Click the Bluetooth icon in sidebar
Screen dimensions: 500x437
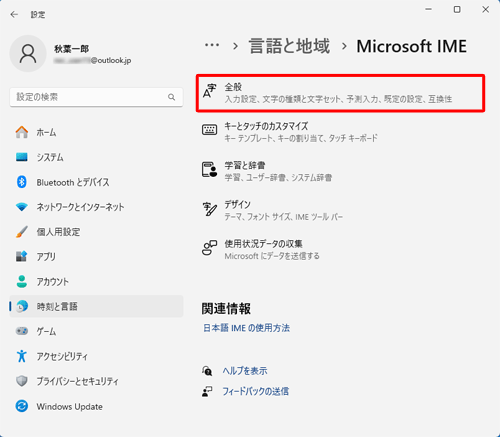[x=22, y=182]
